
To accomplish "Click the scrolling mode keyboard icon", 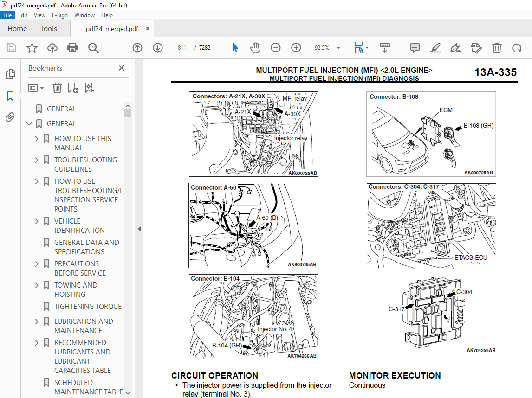I will [385, 48].
